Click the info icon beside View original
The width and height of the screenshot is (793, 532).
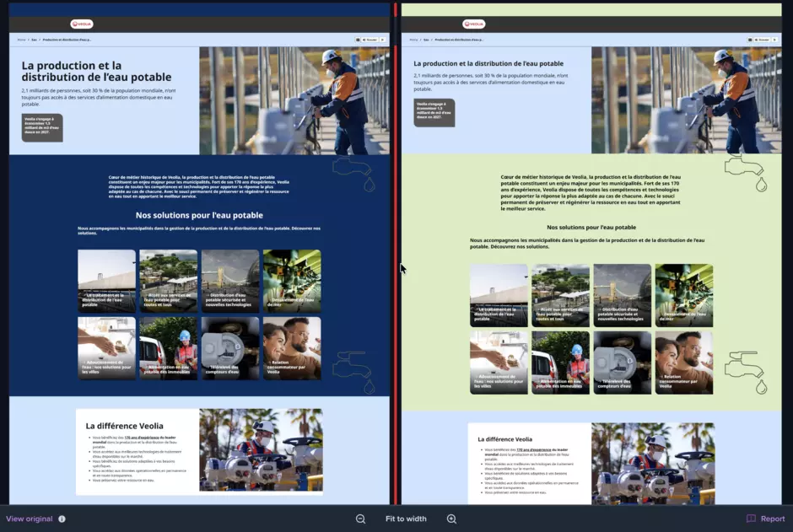[x=62, y=519]
